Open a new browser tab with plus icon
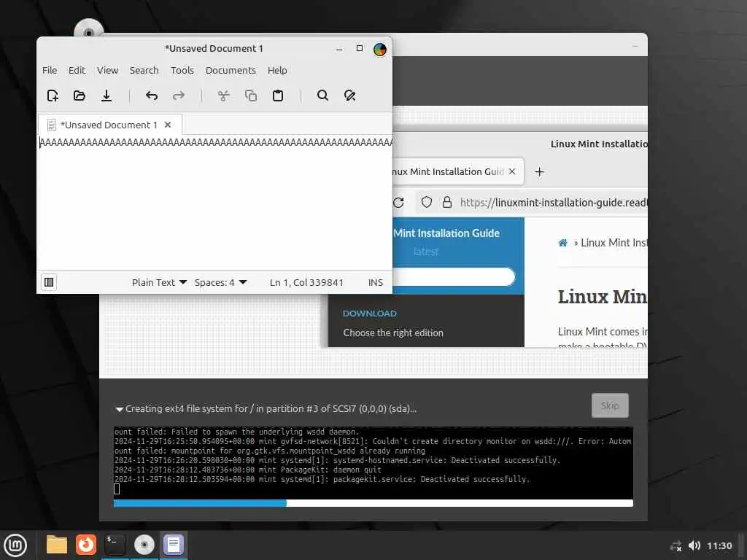The width and height of the screenshot is (747, 560). click(x=539, y=172)
